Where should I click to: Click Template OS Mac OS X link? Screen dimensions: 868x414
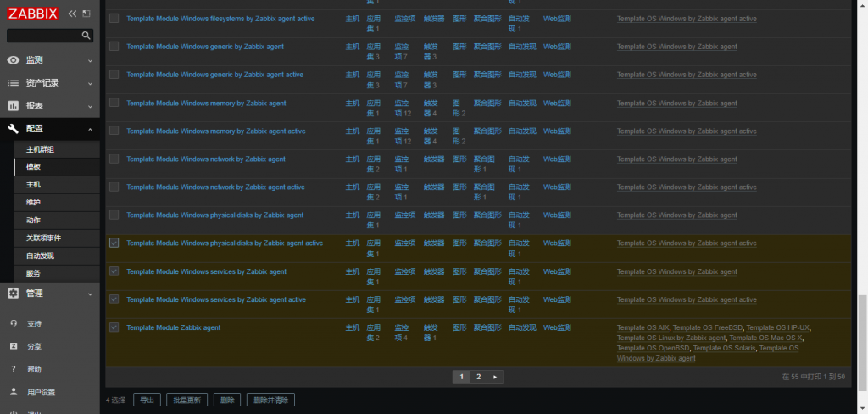pos(765,338)
